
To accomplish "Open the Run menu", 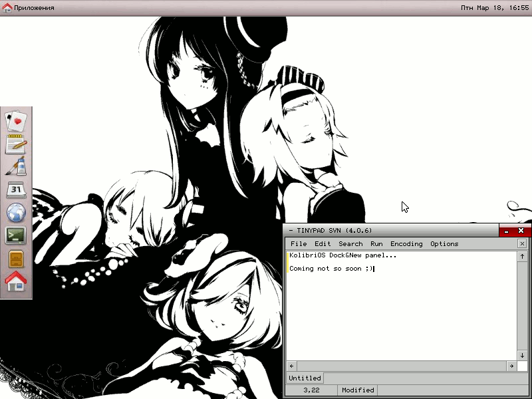I will click(376, 244).
